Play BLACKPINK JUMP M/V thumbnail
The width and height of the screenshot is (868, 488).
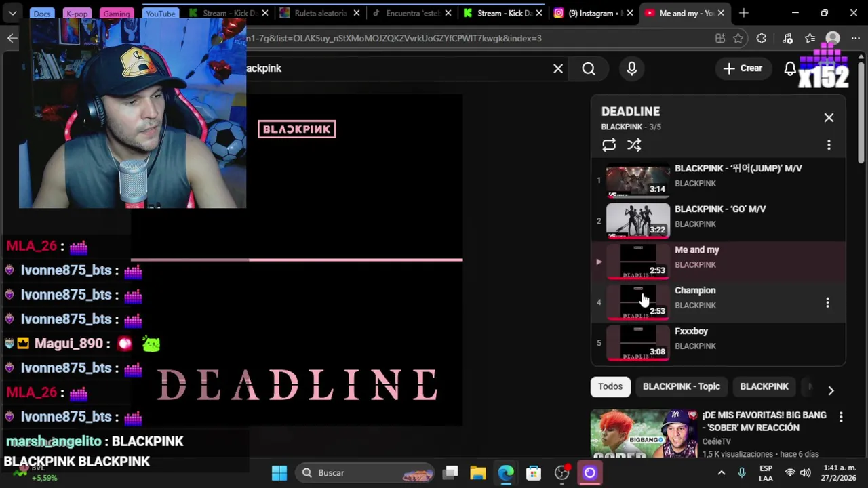pos(637,180)
